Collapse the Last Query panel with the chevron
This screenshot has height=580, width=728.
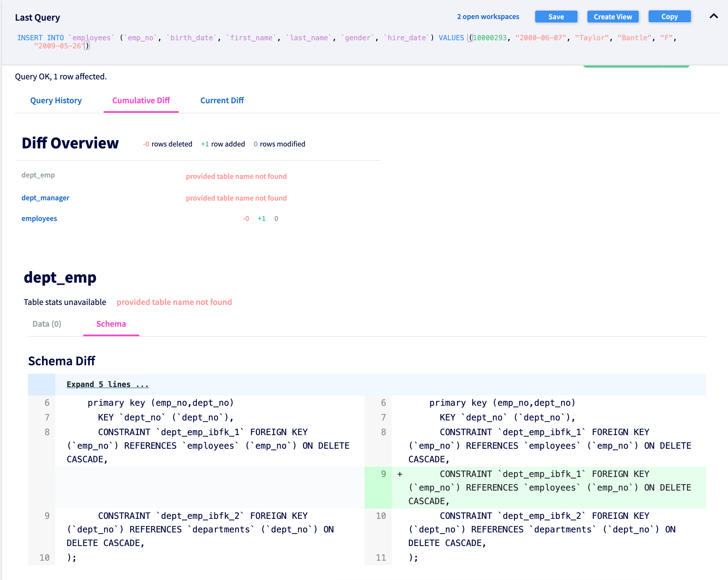(x=714, y=16)
